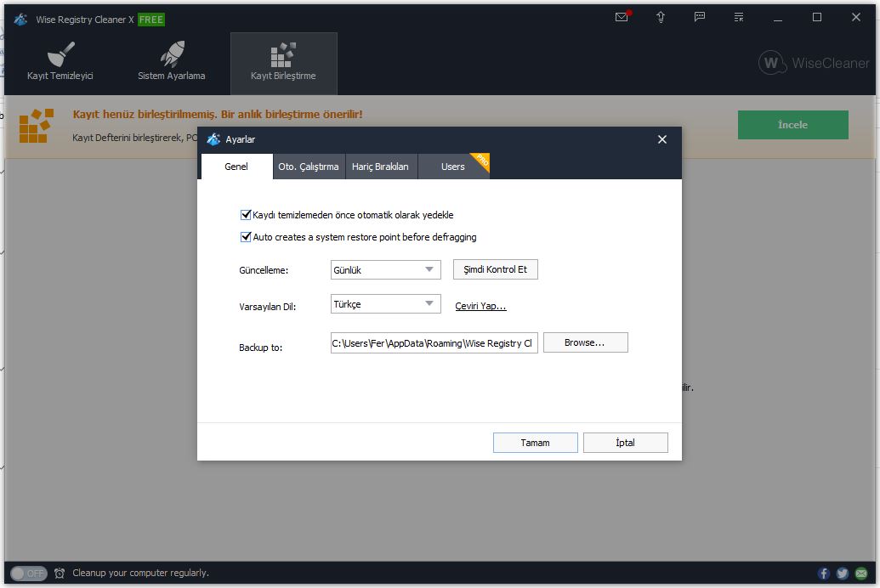The width and height of the screenshot is (880, 588).
Task: Click the Wise Registry Cleaner app icon
Action: click(x=20, y=19)
